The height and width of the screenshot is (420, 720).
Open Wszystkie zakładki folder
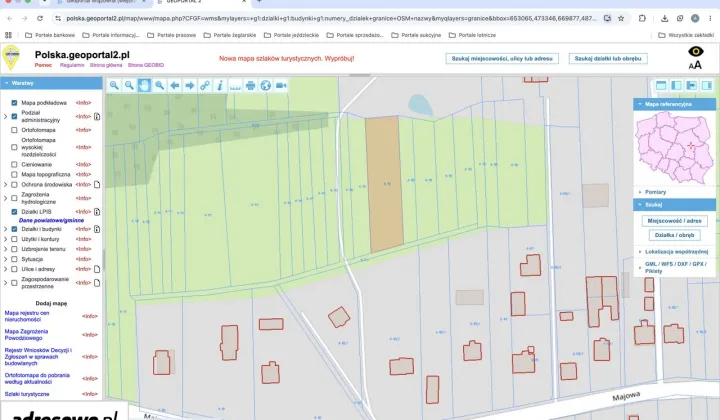point(686,35)
